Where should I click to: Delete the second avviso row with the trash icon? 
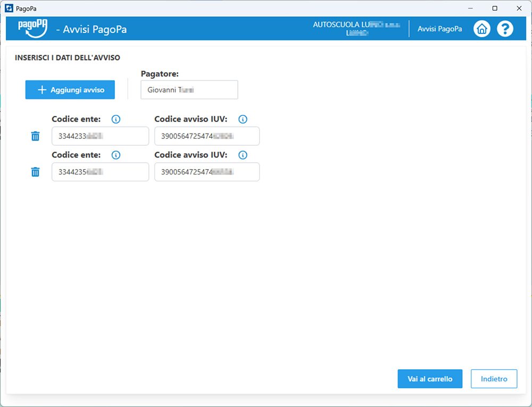coord(35,172)
